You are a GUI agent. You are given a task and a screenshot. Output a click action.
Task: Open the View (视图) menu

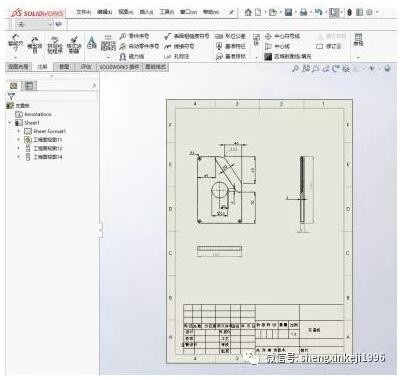click(x=126, y=12)
